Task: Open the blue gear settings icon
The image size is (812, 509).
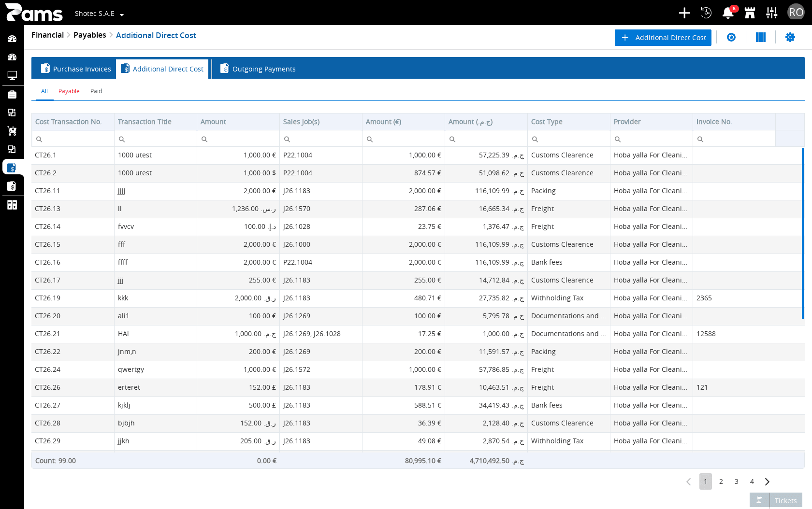Action: [x=790, y=37]
